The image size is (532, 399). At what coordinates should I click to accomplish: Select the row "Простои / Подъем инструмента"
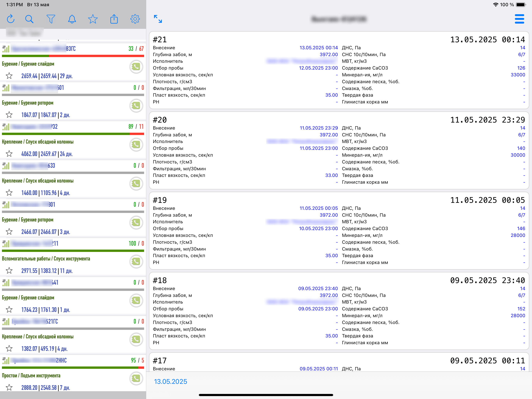[x=31, y=376]
